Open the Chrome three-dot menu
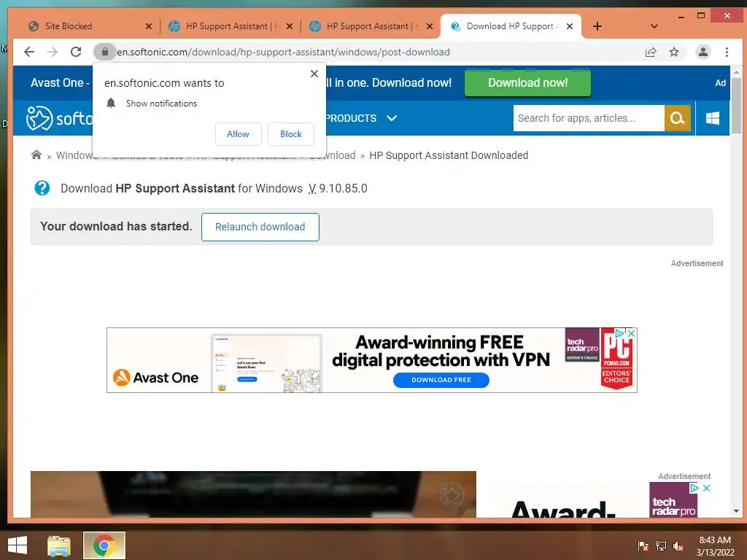 [727, 52]
